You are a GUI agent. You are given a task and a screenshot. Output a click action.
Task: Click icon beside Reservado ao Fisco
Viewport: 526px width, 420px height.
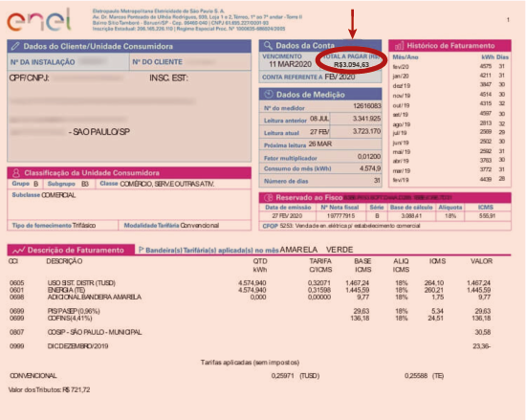pos(269,197)
